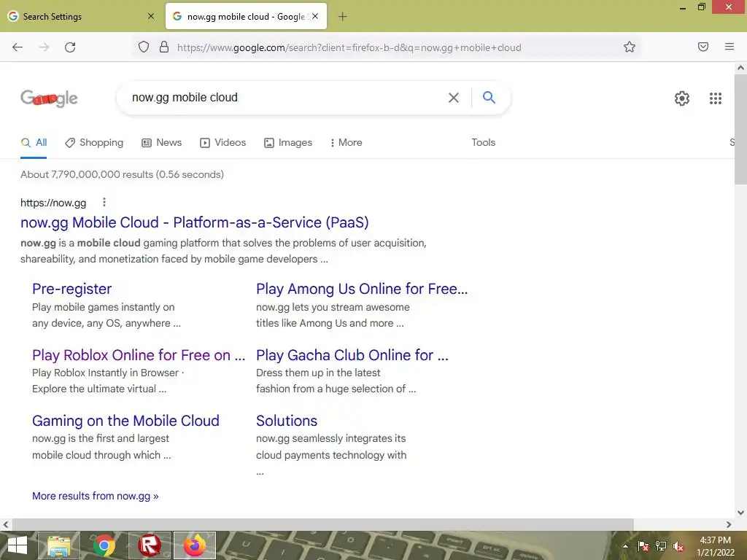The height and width of the screenshot is (560, 747).
Task: Open Play Roblox Online for Free link
Action: click(x=139, y=355)
